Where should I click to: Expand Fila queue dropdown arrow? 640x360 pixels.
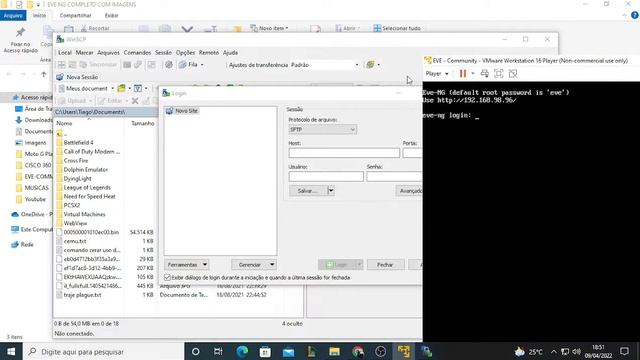click(x=202, y=64)
